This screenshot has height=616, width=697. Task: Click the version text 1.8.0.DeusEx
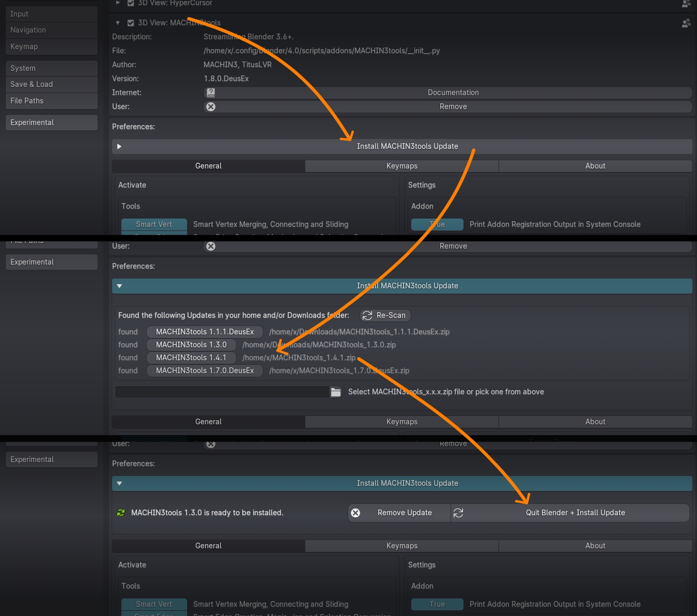click(x=226, y=79)
